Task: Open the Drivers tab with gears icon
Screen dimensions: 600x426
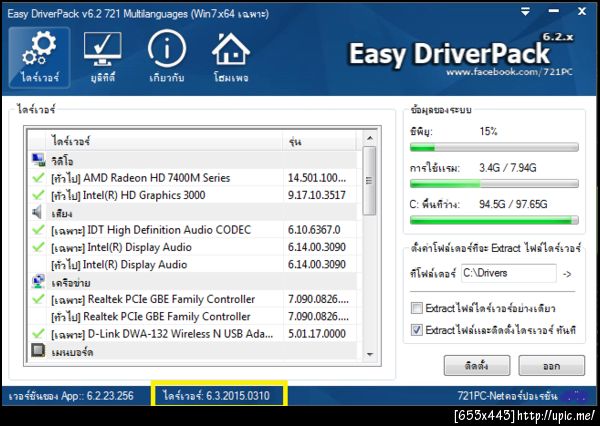Action: pos(40,57)
